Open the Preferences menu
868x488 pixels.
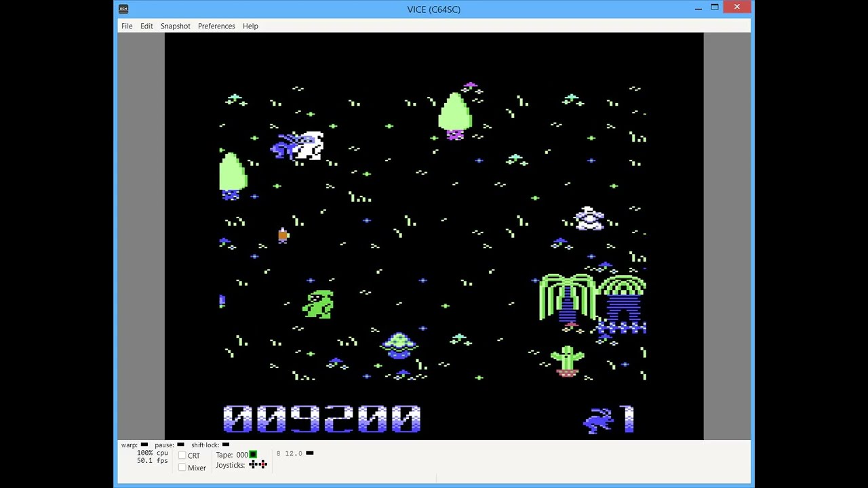216,26
